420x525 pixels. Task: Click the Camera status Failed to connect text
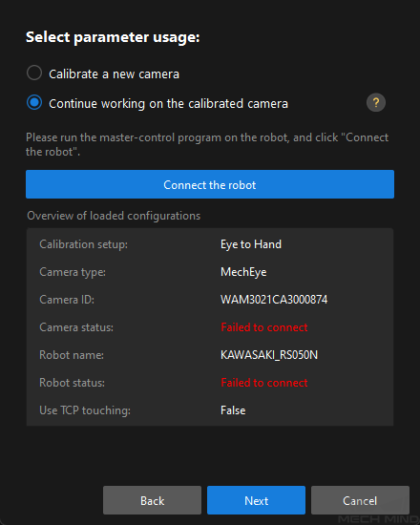coord(264,327)
